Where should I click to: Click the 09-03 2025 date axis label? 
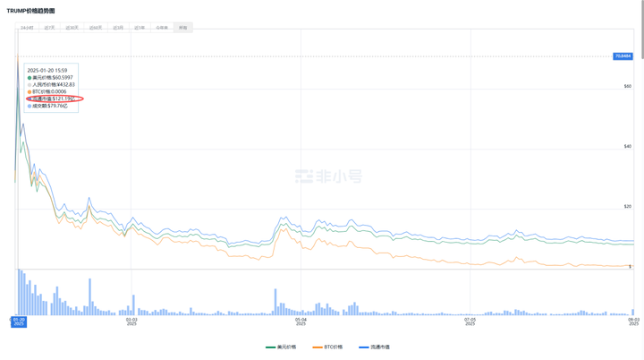click(x=634, y=321)
